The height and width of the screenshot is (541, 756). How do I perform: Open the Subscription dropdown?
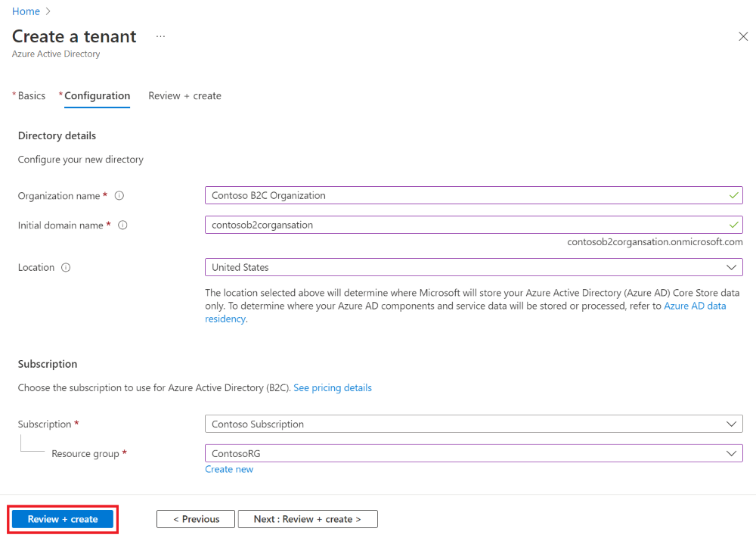[x=730, y=424]
